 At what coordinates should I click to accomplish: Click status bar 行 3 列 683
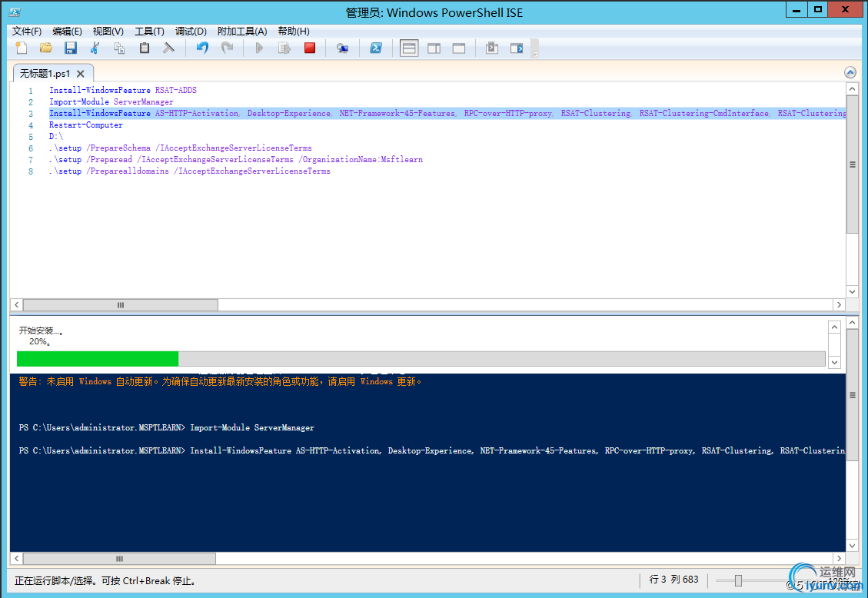click(673, 580)
